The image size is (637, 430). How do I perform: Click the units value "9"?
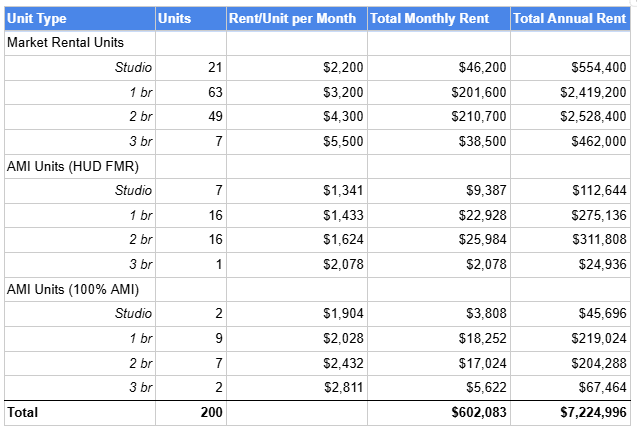[x=219, y=339]
